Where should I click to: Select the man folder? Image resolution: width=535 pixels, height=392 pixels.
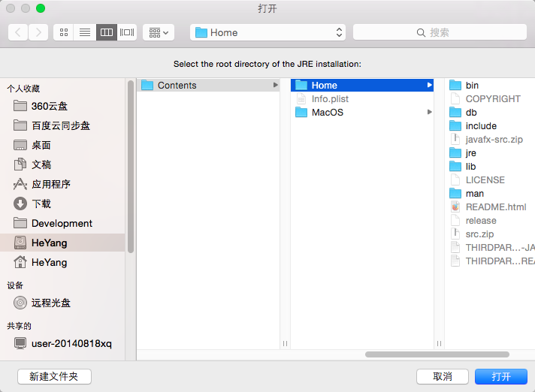490,193
